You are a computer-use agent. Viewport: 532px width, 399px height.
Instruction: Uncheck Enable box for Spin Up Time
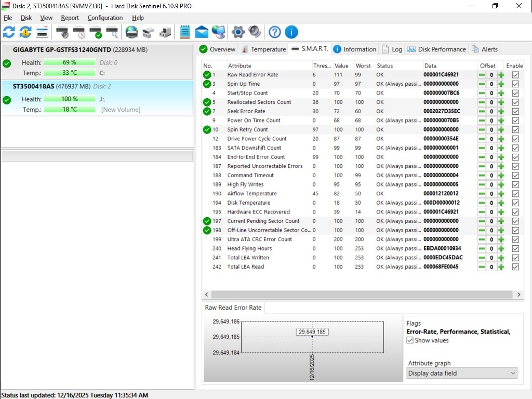515,84
